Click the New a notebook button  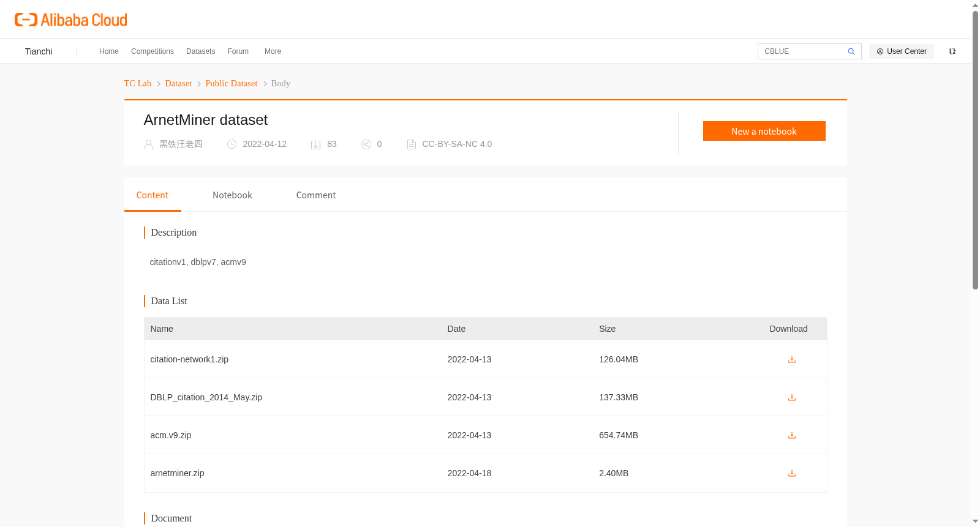tap(764, 131)
